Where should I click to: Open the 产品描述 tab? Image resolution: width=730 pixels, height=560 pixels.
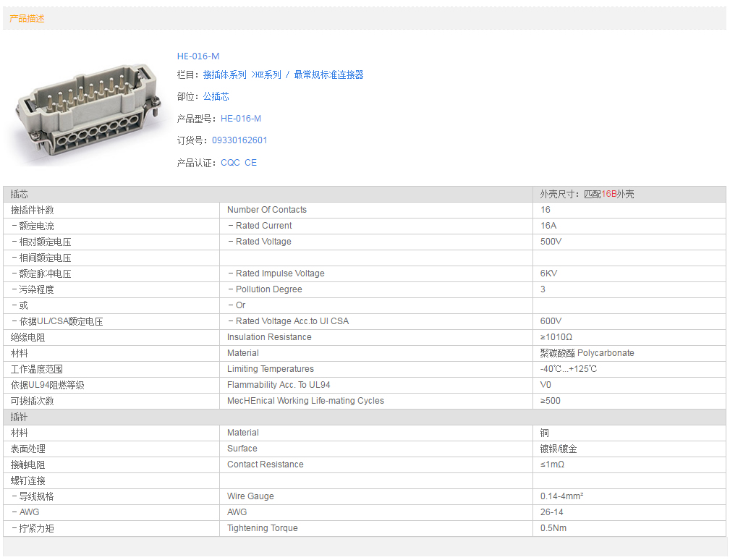point(27,19)
